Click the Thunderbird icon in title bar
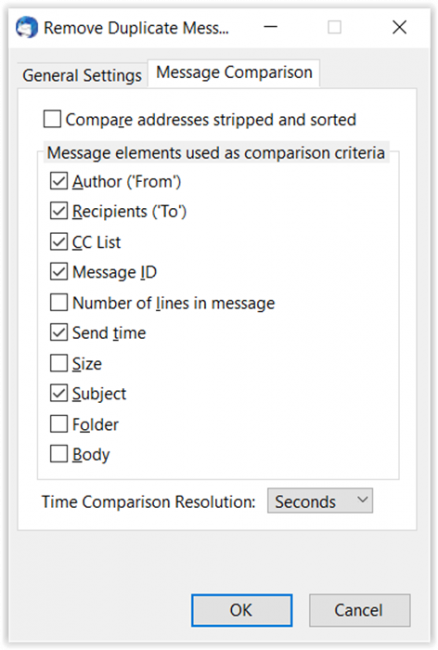438x650 pixels. [x=27, y=27]
